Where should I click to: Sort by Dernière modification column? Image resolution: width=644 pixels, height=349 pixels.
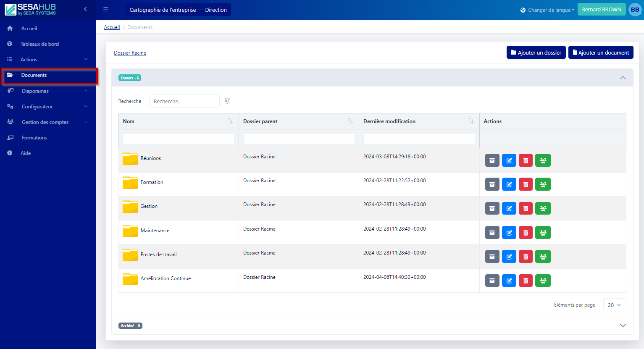[x=471, y=121]
